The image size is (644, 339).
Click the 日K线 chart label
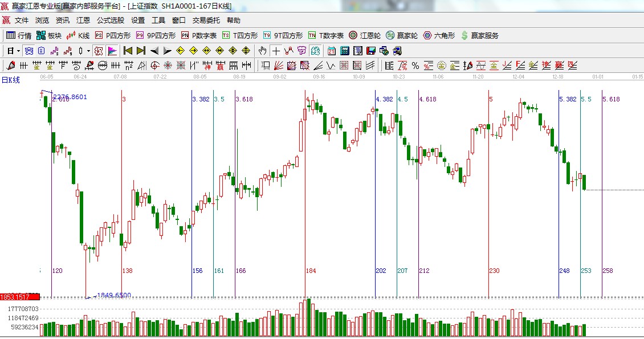tap(10, 80)
